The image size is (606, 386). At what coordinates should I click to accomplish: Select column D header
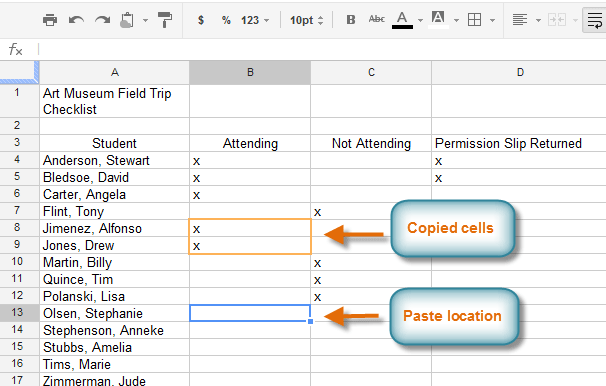pyautogui.click(x=519, y=72)
